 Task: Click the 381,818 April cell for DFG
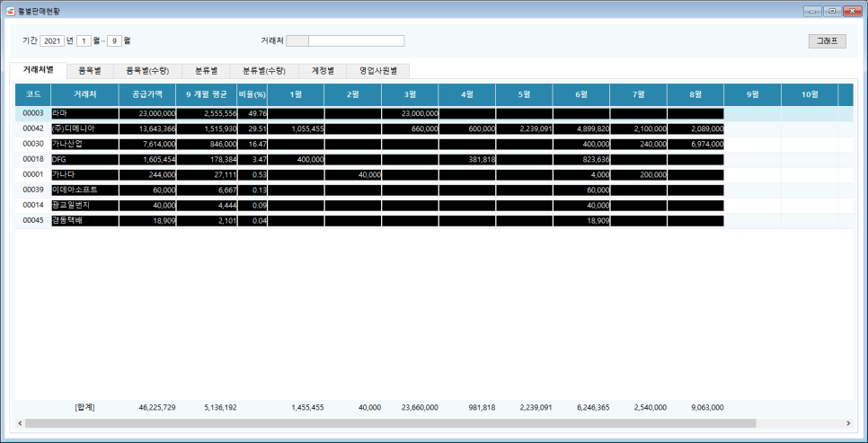tap(467, 159)
